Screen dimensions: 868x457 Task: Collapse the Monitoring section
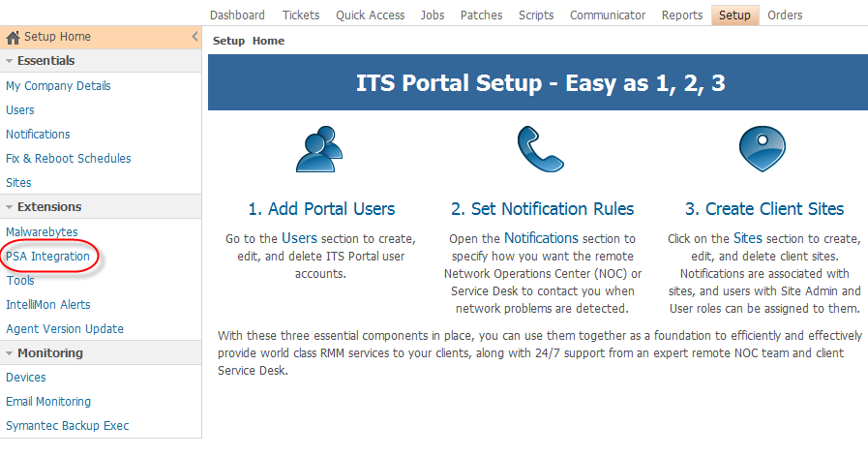pyautogui.click(x=10, y=353)
